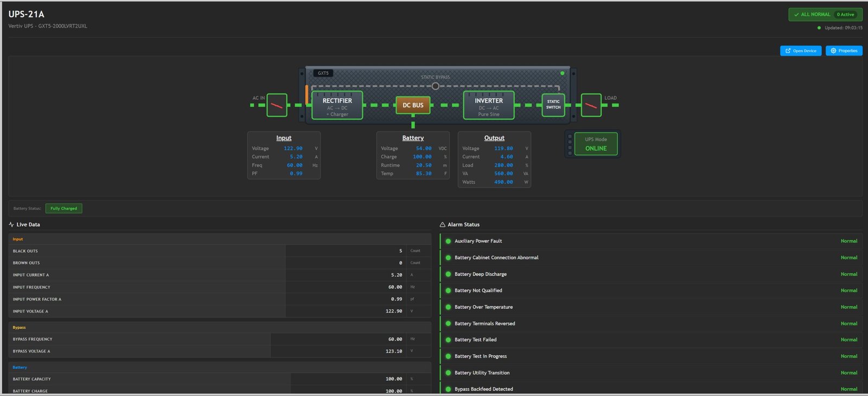Screen dimensions: 868x396
Task: Click the AC IN breaker icon
Action: (x=277, y=105)
